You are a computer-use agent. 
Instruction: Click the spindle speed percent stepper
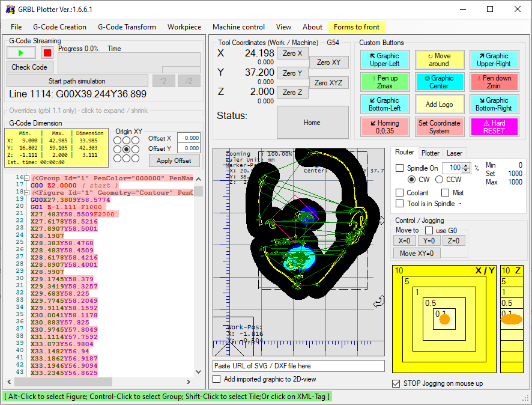pos(466,168)
